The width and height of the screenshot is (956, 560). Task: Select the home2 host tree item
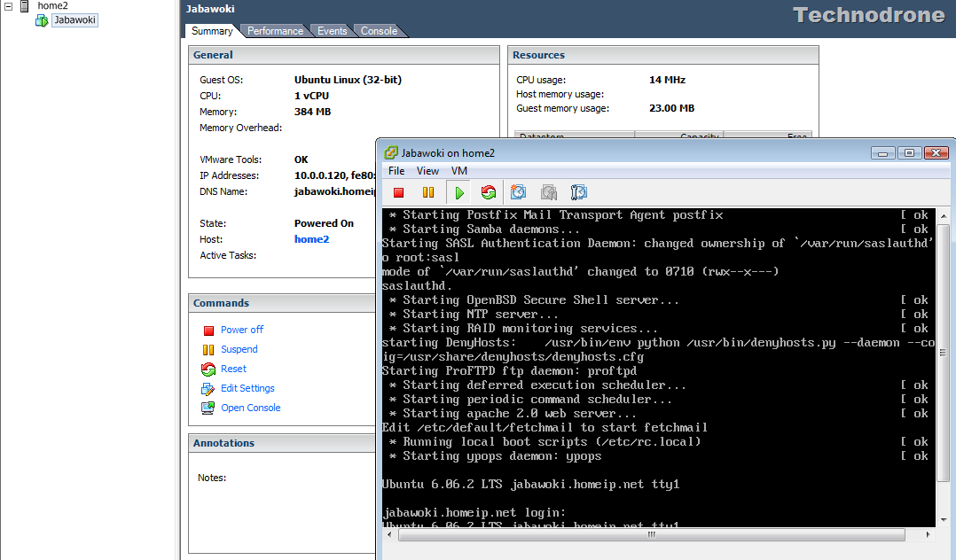[x=52, y=5]
